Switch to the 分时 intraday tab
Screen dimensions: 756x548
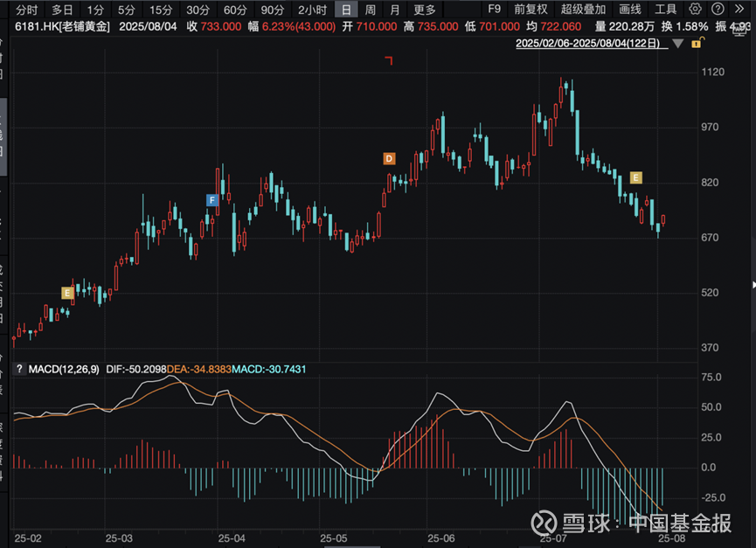[x=26, y=10]
